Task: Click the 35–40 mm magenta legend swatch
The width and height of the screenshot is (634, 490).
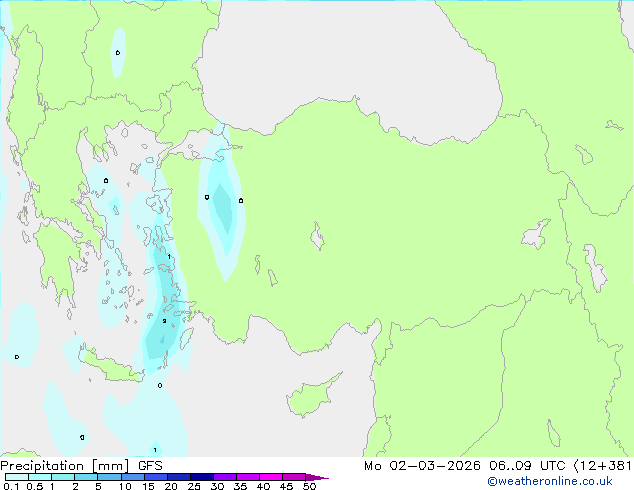Action: tap(248, 477)
